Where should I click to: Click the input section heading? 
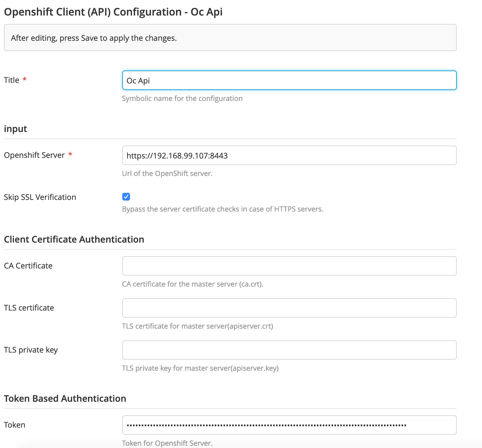(15, 128)
